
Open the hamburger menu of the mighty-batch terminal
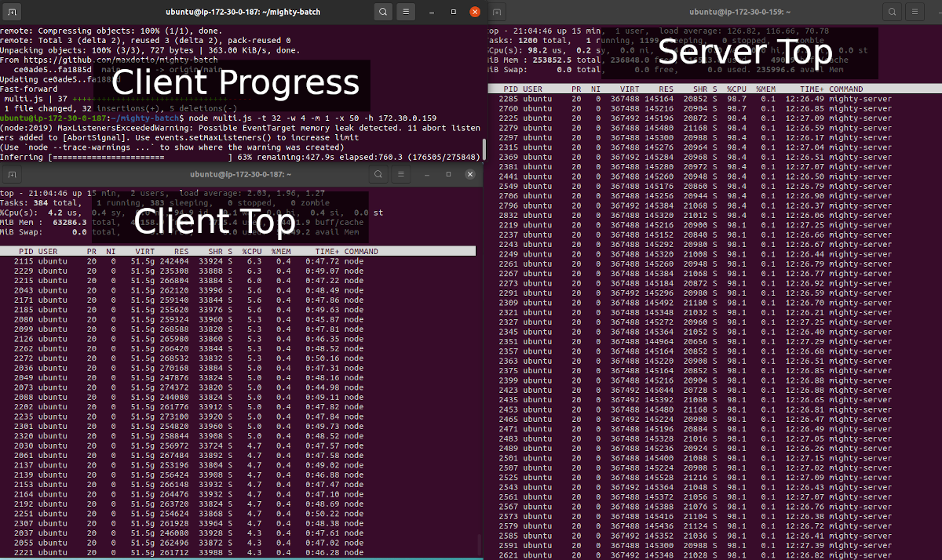(x=406, y=12)
